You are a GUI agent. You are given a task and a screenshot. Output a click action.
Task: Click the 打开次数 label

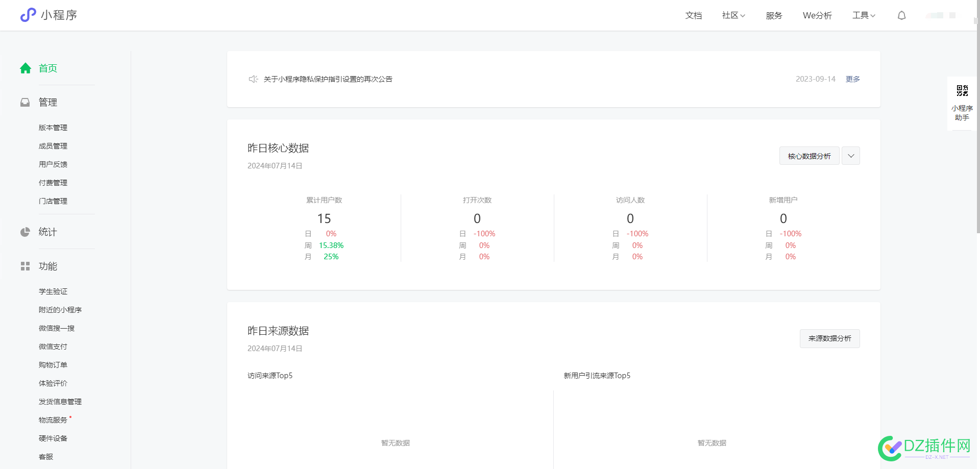point(477,200)
